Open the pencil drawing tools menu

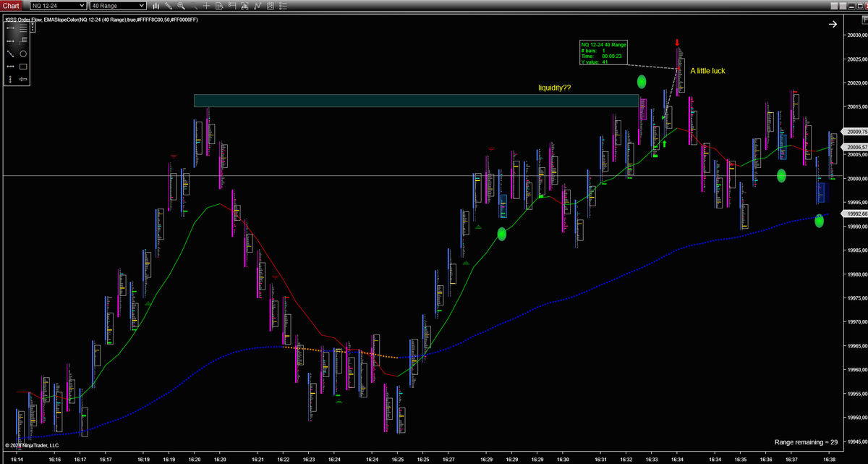(169, 6)
